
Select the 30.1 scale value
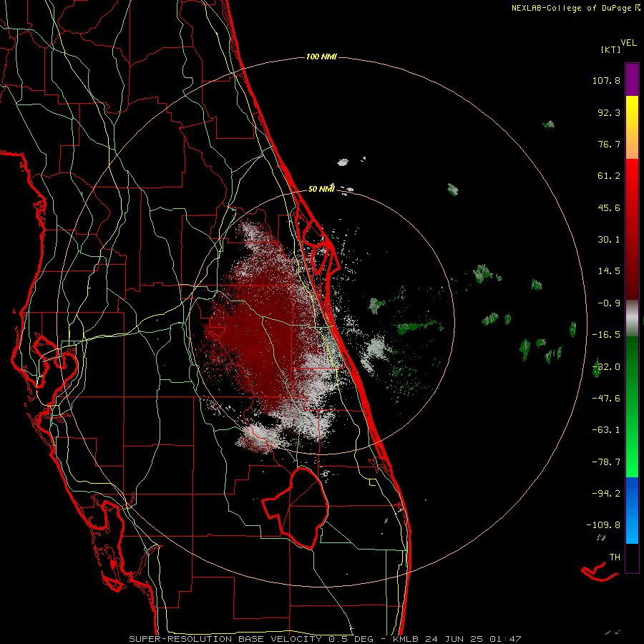[x=609, y=240]
